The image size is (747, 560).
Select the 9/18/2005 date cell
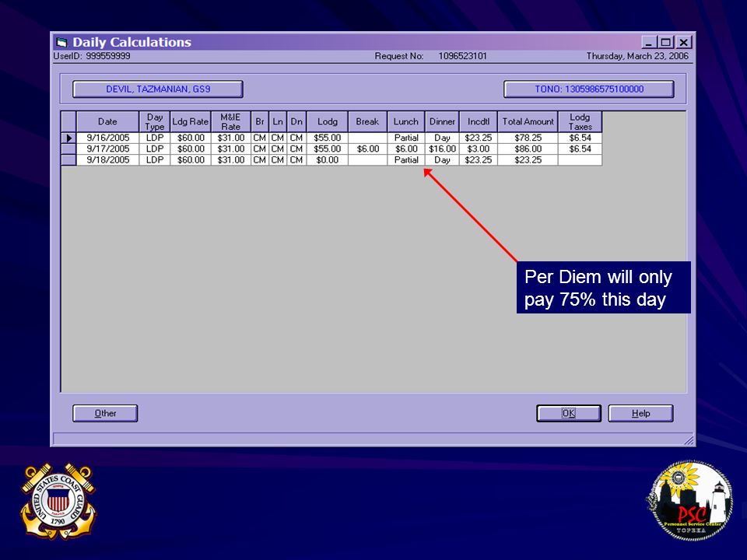pyautogui.click(x=107, y=160)
